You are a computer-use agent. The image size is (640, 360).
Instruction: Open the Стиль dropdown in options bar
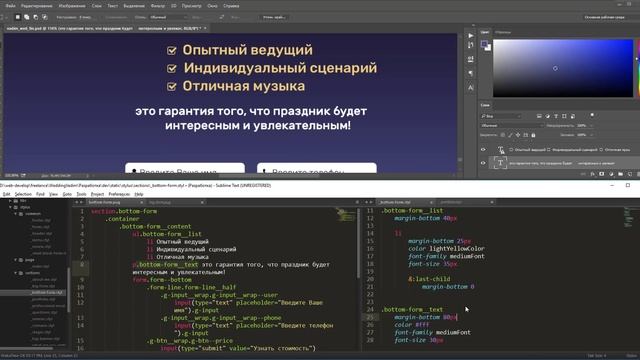168,17
